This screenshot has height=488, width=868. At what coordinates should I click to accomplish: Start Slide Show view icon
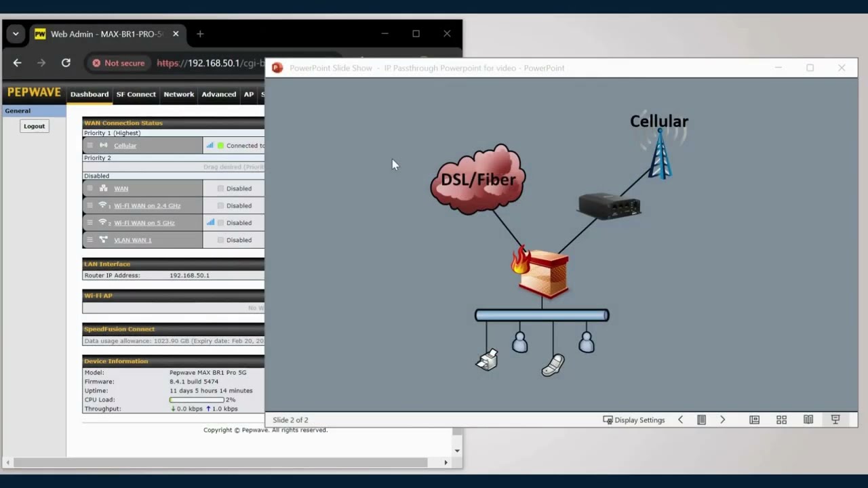click(x=835, y=420)
